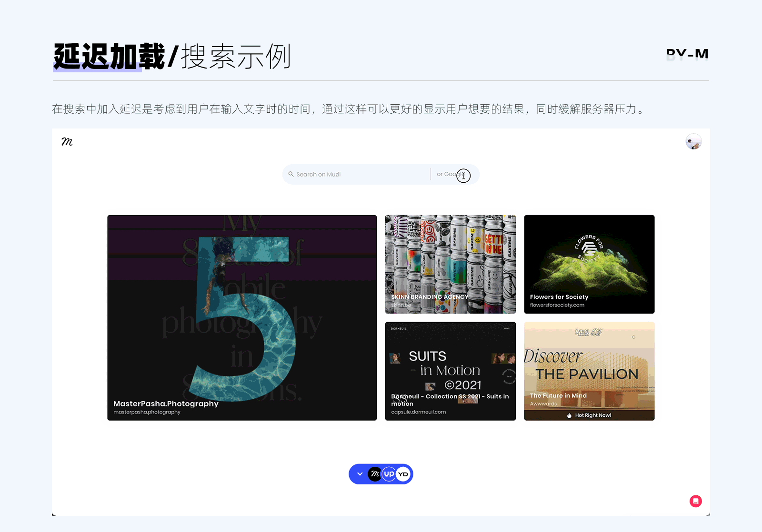Click the 'Awwwards' source label
762x532 pixels.
click(x=543, y=404)
